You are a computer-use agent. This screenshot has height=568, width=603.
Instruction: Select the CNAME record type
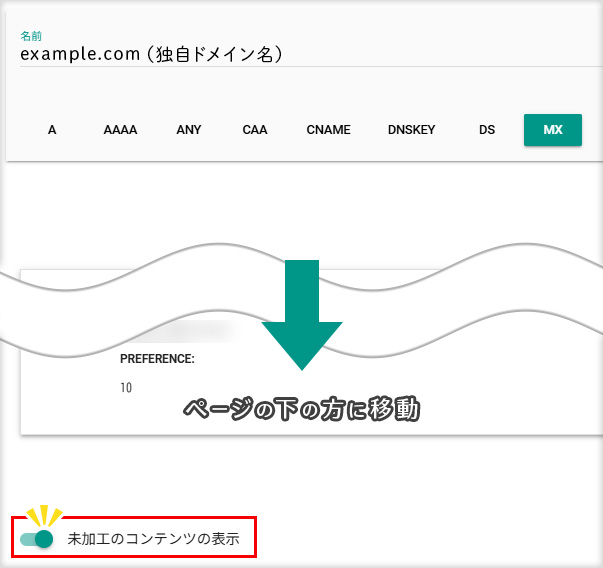click(x=328, y=130)
